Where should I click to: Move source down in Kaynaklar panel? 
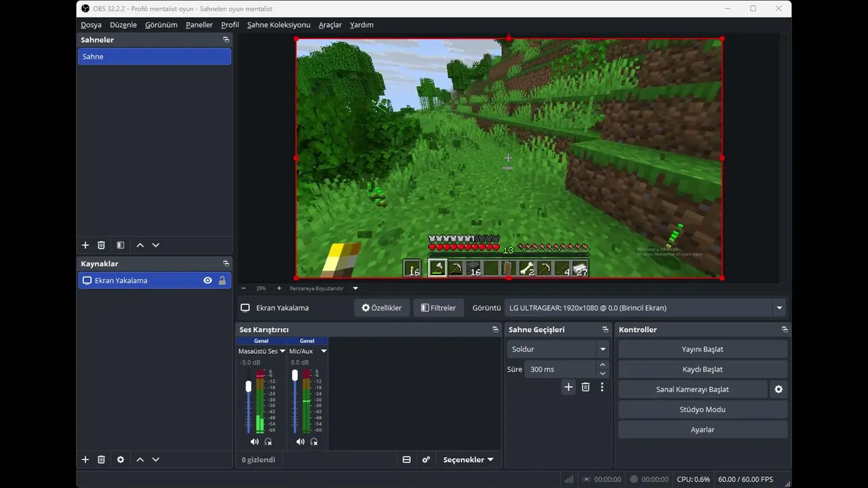tap(156, 460)
